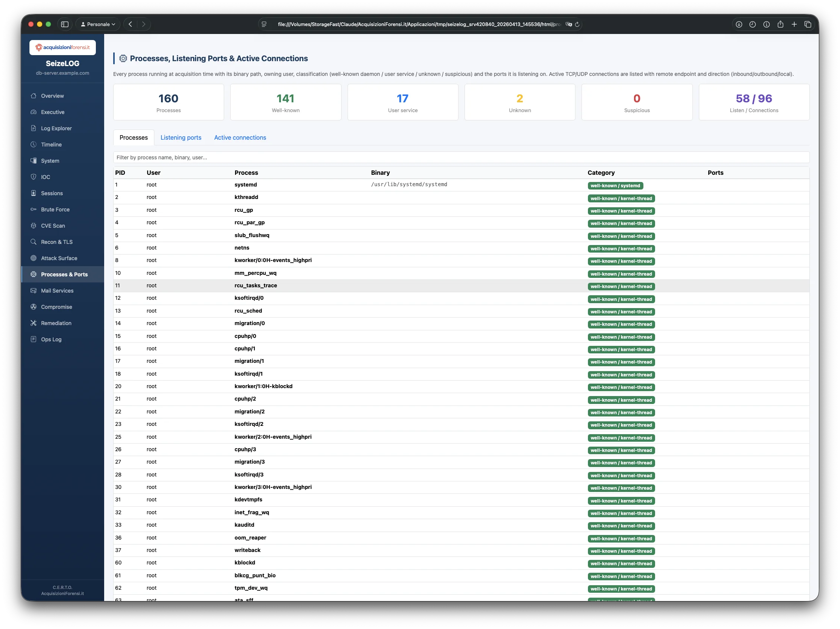Go to the CVE Scan page

point(52,225)
